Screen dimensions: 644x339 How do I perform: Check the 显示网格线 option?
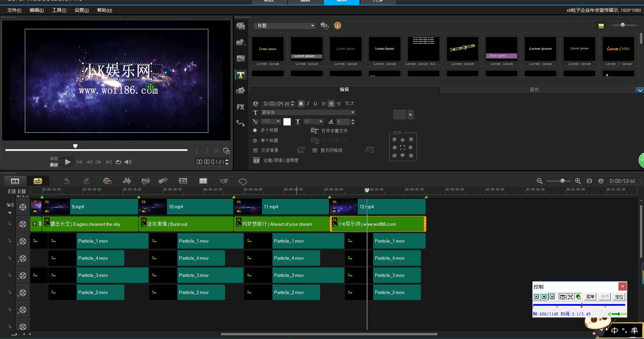pos(315,151)
